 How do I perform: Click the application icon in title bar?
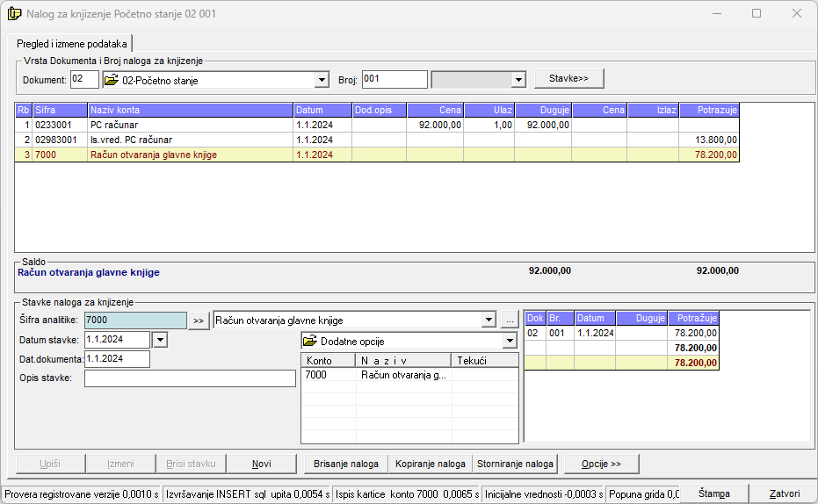pos(14,14)
